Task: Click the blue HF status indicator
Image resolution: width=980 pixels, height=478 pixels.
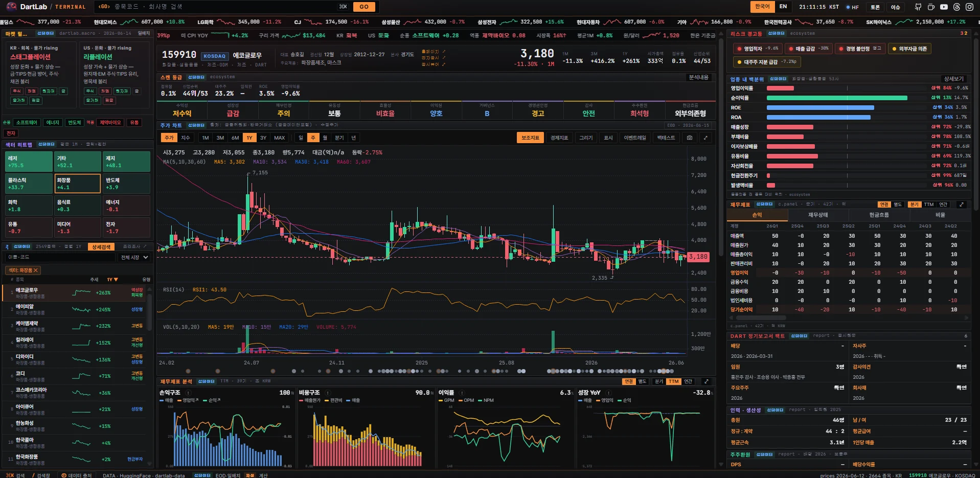Action: [852, 7]
